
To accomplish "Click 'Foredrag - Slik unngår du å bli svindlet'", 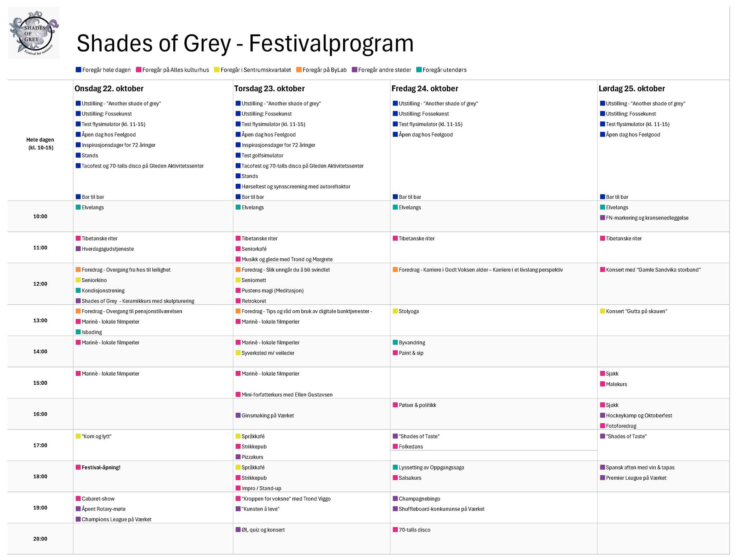I will [x=286, y=270].
